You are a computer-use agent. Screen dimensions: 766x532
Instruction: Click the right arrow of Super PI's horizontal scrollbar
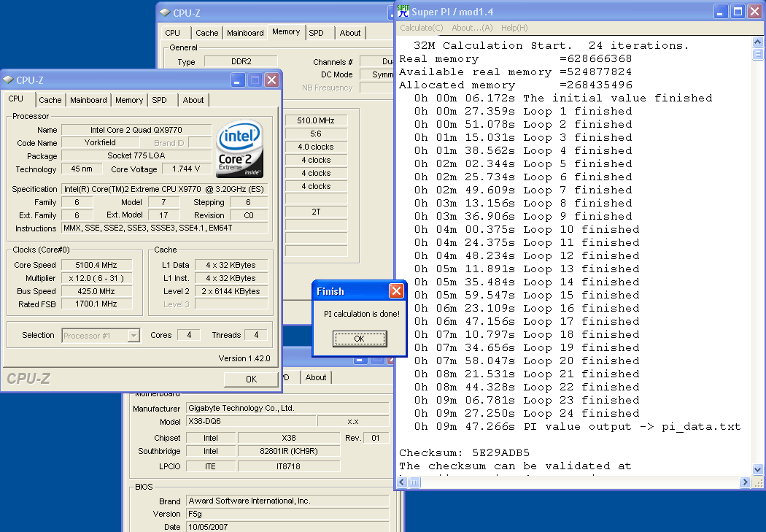745,482
